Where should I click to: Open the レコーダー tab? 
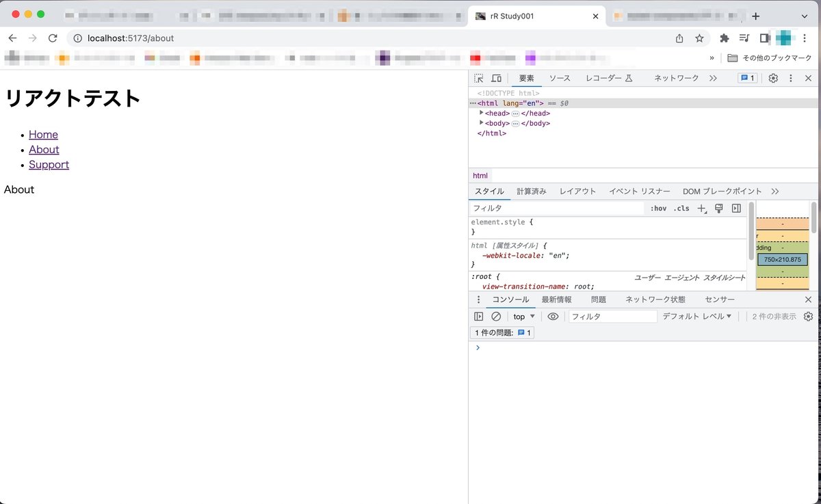coord(609,79)
